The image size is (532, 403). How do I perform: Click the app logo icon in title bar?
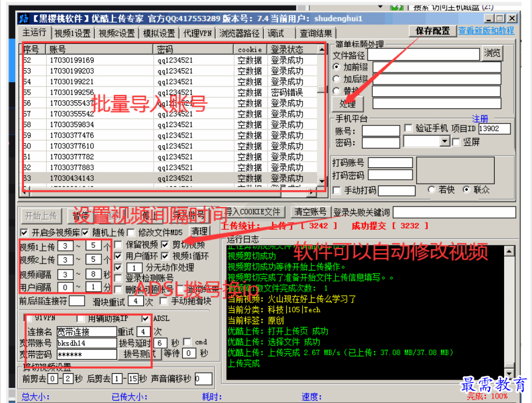coord(23,18)
